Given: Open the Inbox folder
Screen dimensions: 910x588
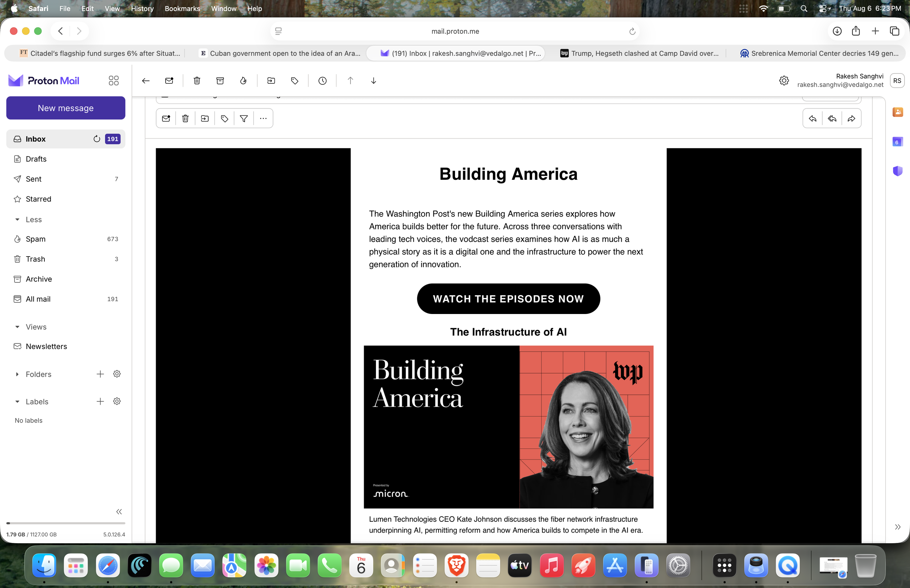Looking at the screenshot, I should click(x=66, y=139).
